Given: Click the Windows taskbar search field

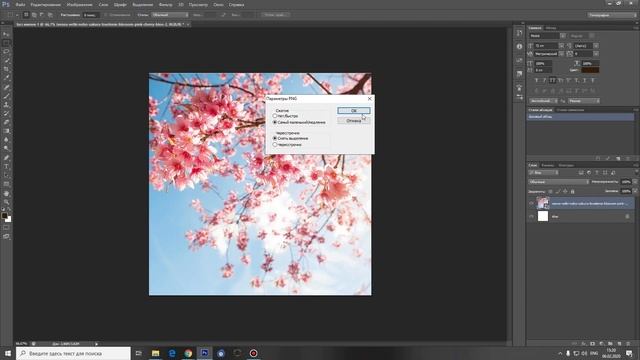Looking at the screenshot, I should (x=73, y=353).
